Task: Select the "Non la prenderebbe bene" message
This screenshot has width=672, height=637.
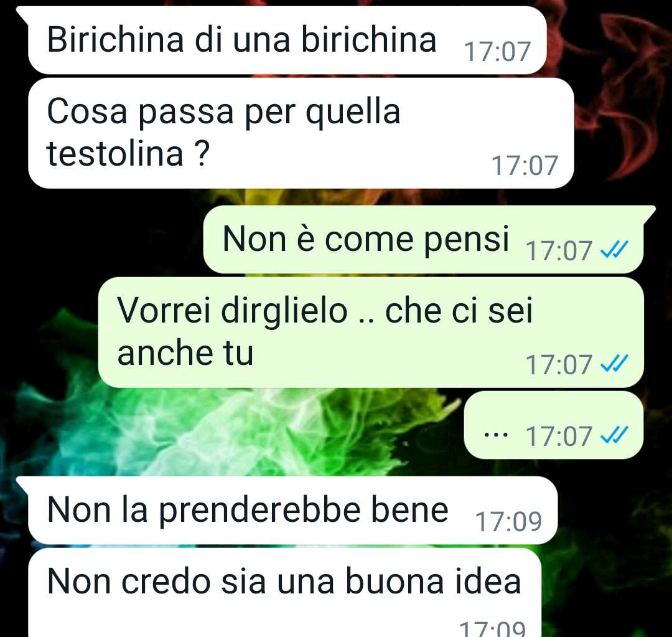Action: tap(292, 511)
